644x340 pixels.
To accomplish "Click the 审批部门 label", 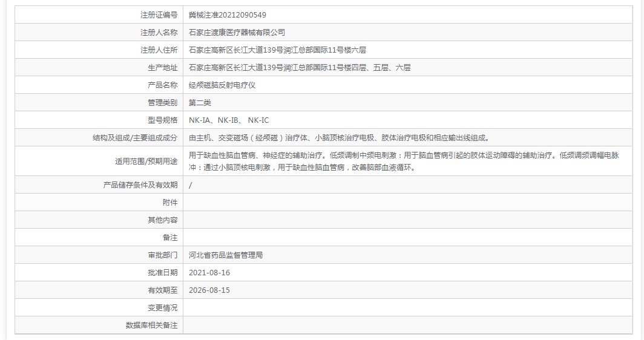I will (x=163, y=255).
